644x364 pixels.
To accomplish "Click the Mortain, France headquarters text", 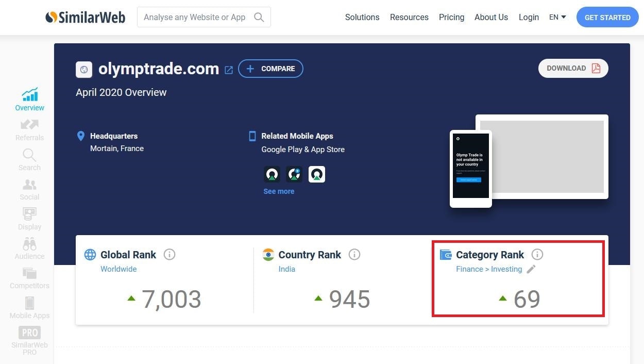I will (x=117, y=148).
